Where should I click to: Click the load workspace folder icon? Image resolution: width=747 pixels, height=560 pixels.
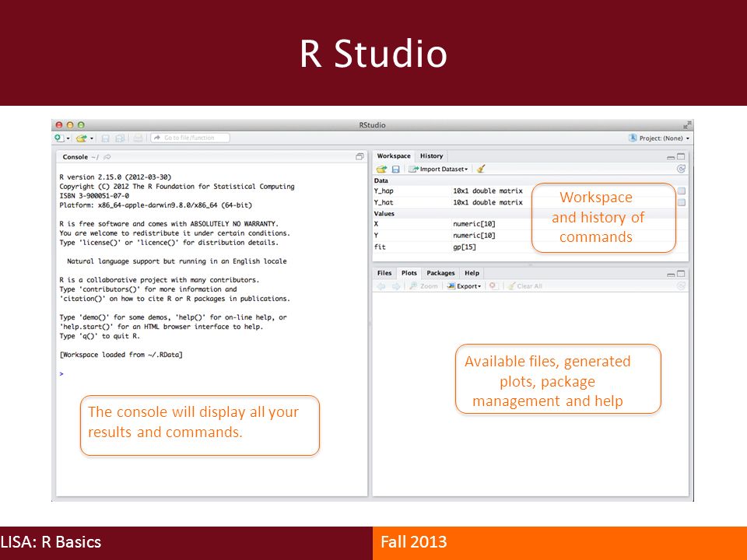click(x=381, y=169)
